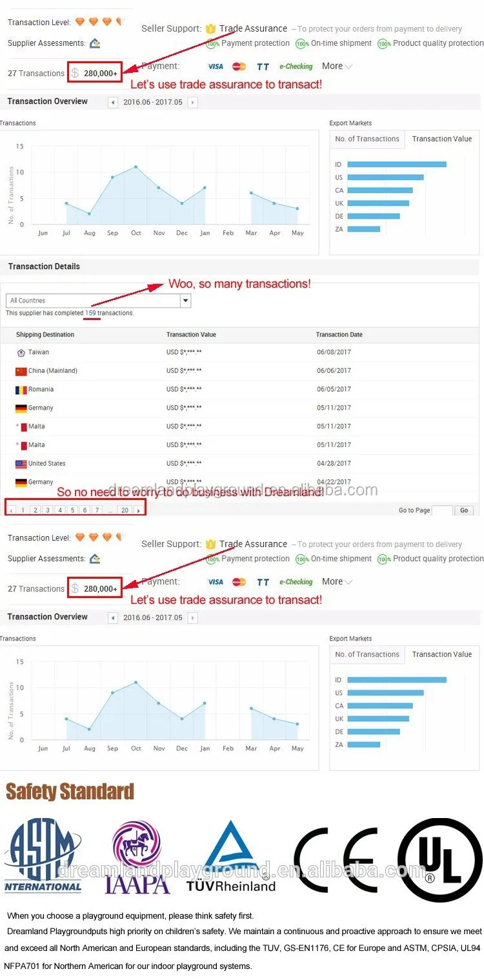
Task: Expand More payment options below Go to Page
Action: coord(337,581)
